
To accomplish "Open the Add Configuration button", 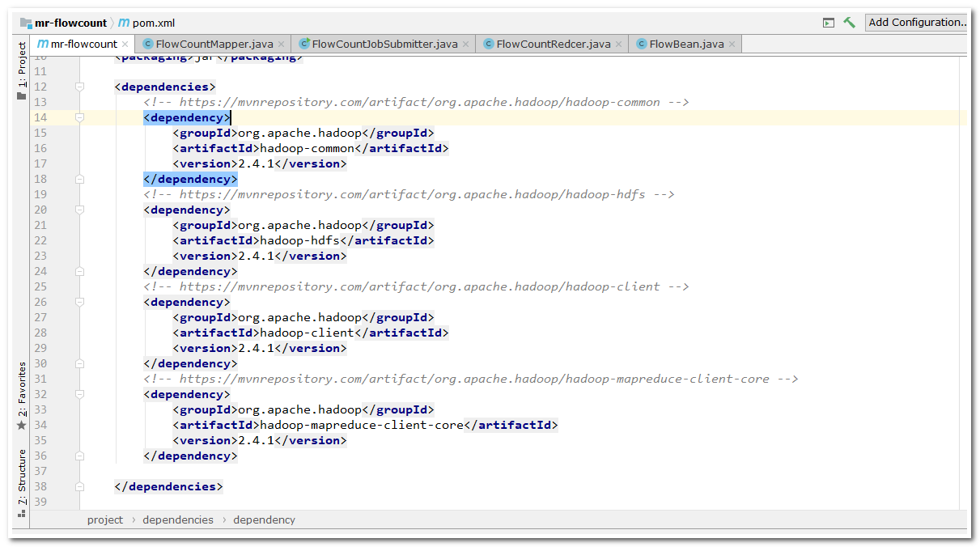I will [x=917, y=23].
